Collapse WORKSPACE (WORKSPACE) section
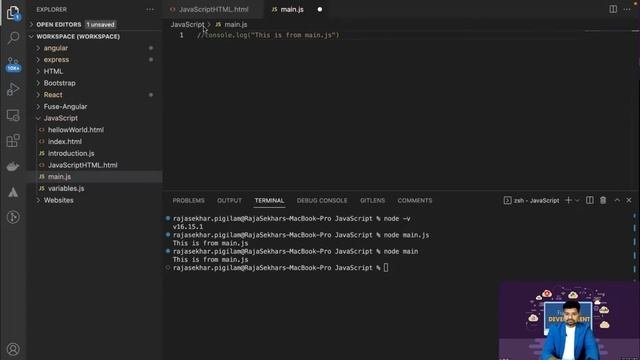Image resolution: width=640 pixels, height=360 pixels. [78, 37]
